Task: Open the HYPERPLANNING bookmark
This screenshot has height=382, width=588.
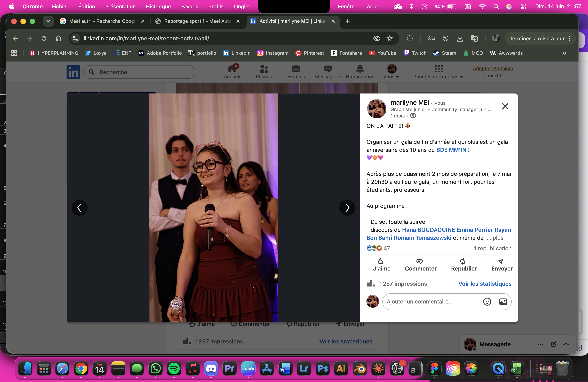Action: 54,53
